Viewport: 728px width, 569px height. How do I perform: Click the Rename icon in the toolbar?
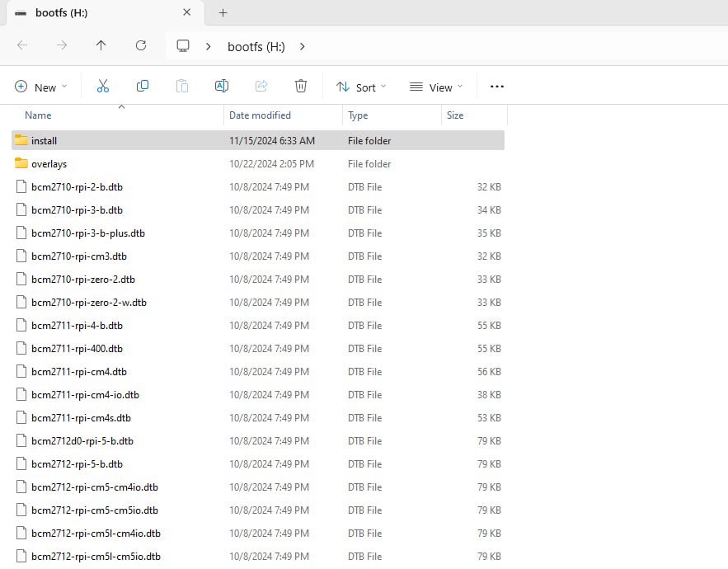click(221, 86)
